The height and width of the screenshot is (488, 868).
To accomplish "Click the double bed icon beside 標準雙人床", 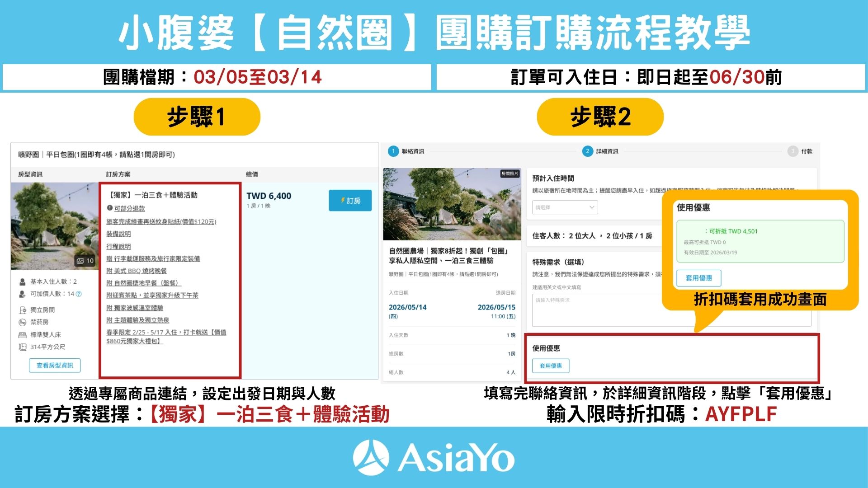I will [22, 334].
